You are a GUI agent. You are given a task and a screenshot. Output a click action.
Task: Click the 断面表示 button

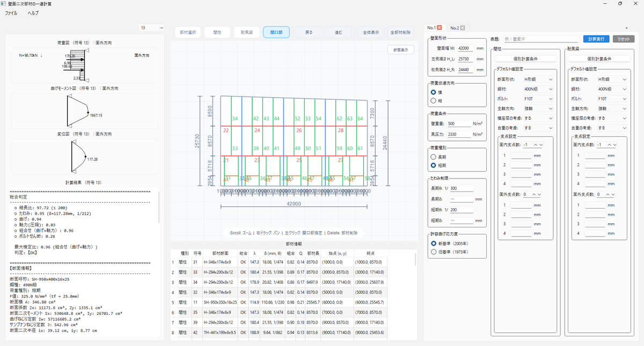(x=400, y=50)
